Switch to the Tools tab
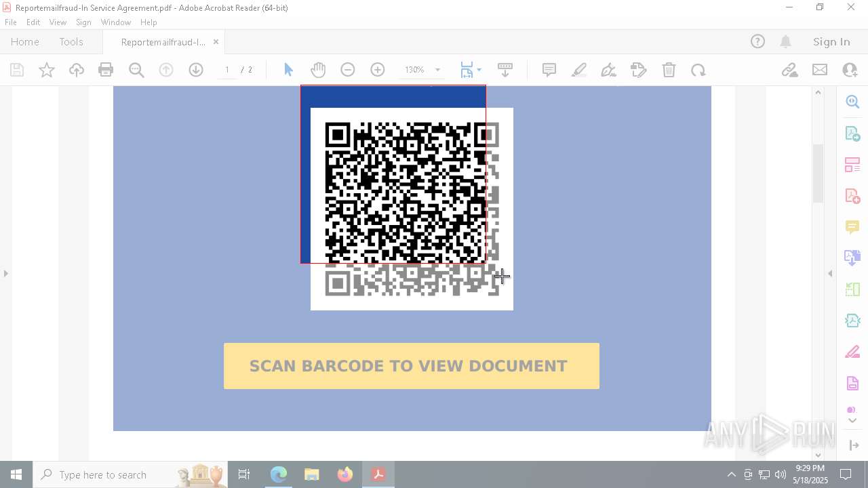 pos(71,41)
